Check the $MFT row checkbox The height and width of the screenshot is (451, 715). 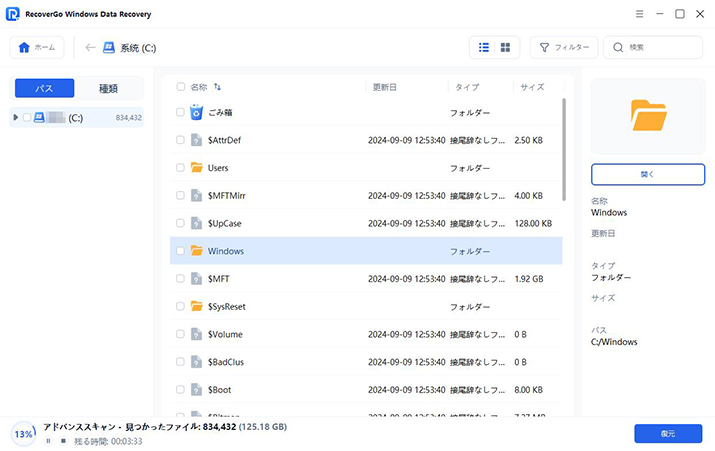coord(180,279)
